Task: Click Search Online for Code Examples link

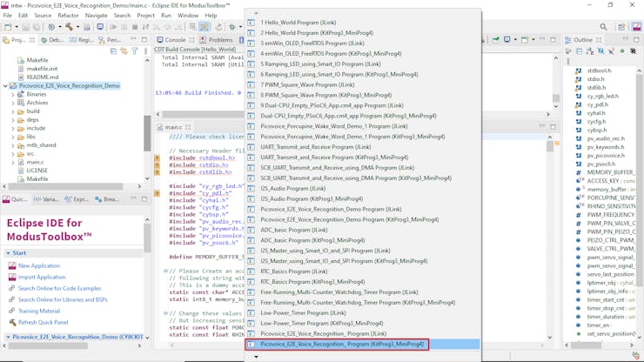Action: [59, 289]
